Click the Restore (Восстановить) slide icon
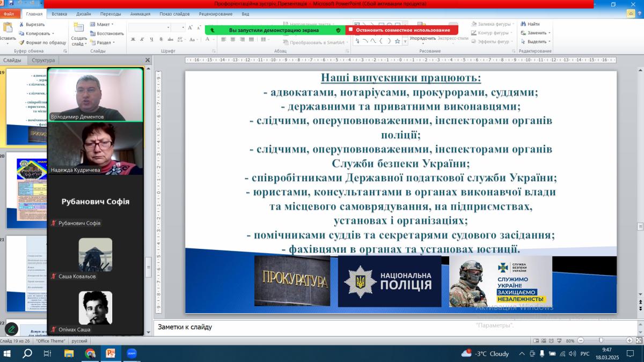644x362 pixels. [92, 33]
